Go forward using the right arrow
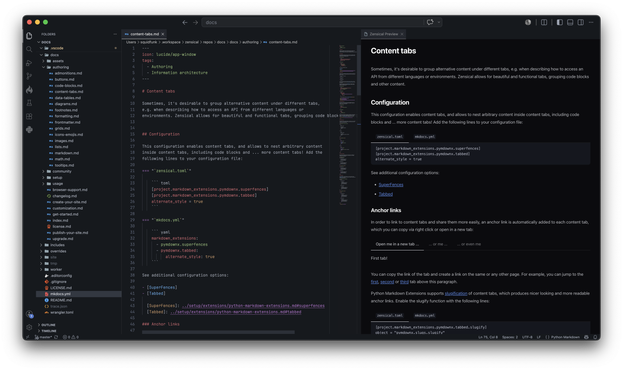This screenshot has height=370, width=623. (195, 22)
